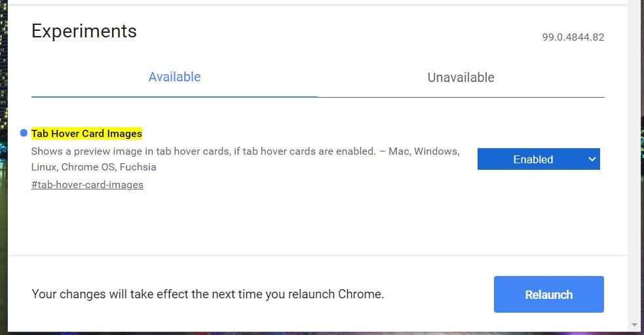Click the highlighted Tab Hover Card Images title
Viewport: 644px width, 335px height.
pyautogui.click(x=86, y=134)
